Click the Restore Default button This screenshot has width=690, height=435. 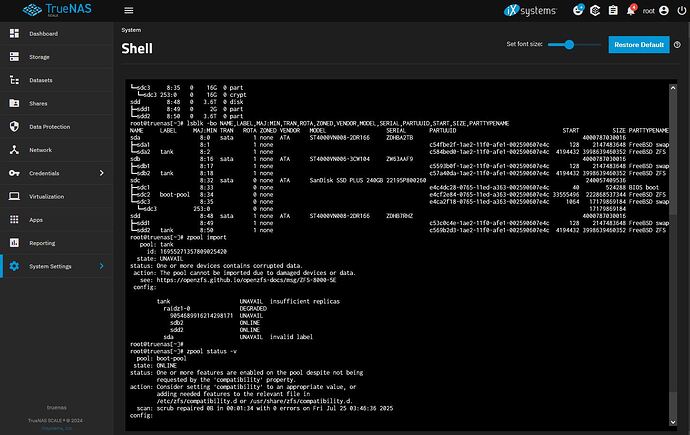pyautogui.click(x=638, y=45)
